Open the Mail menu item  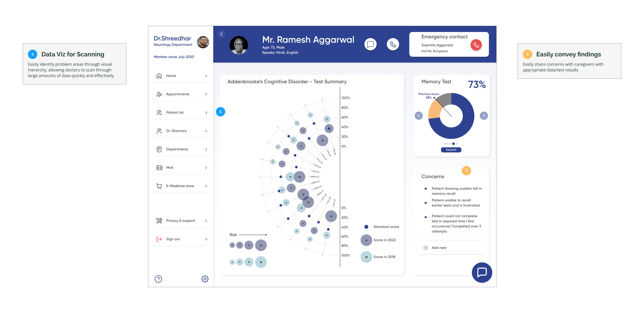(169, 168)
